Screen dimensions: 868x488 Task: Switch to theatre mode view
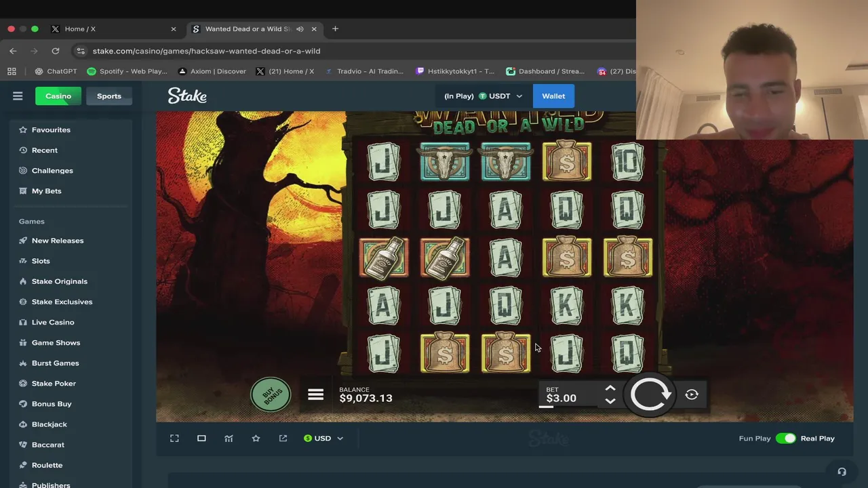pos(201,439)
